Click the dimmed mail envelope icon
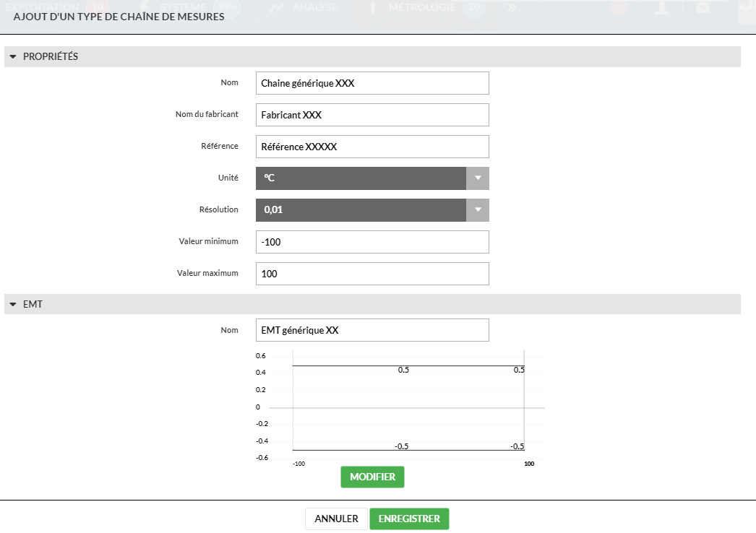Image resolution: width=756 pixels, height=533 pixels. (703, 8)
